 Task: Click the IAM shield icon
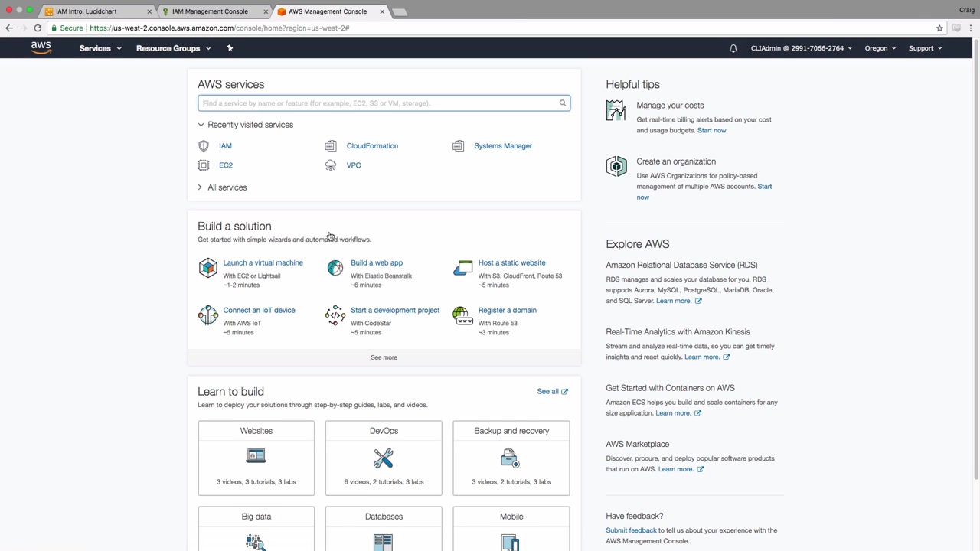point(204,145)
